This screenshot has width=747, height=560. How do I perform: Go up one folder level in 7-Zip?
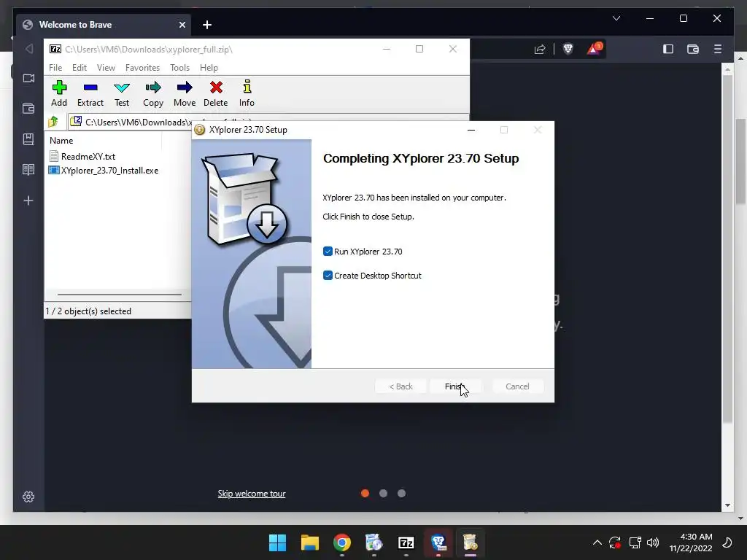(x=53, y=122)
